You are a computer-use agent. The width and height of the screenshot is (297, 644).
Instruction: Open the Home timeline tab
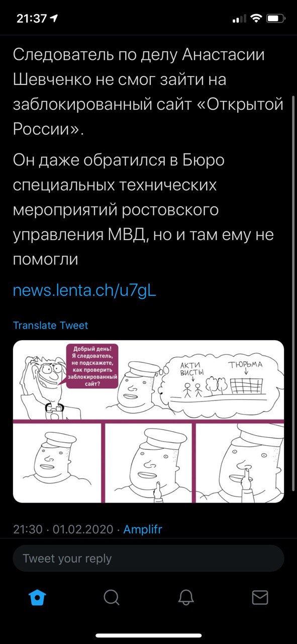pyautogui.click(x=38, y=597)
